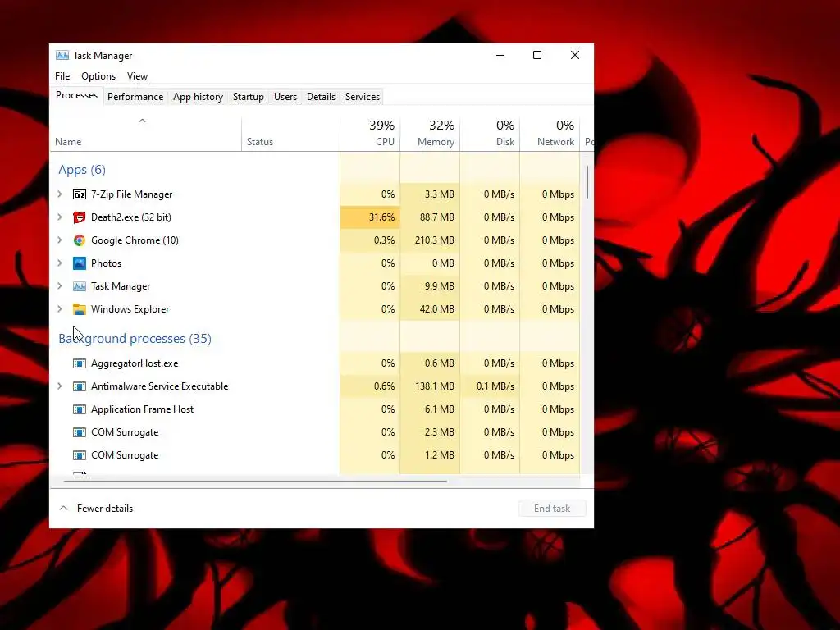Expand the Task Manager process entry

tap(60, 286)
